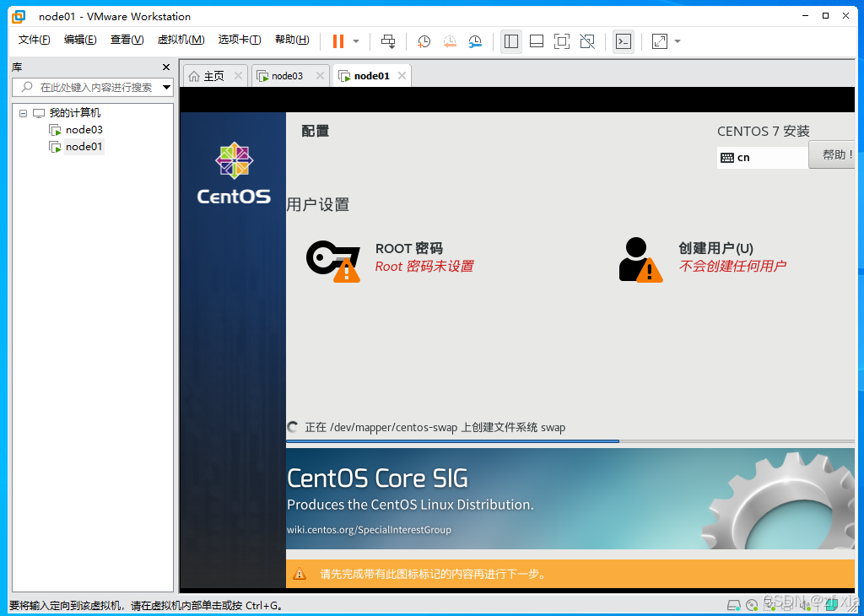Toggle the library sidebar view icon
The width and height of the screenshot is (864, 616).
[511, 41]
